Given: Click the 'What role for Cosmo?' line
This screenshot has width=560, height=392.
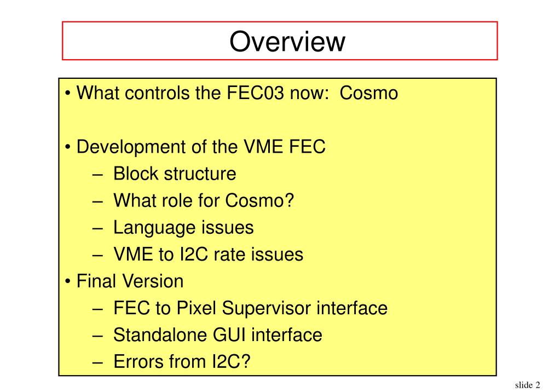Looking at the screenshot, I should pos(204,200).
